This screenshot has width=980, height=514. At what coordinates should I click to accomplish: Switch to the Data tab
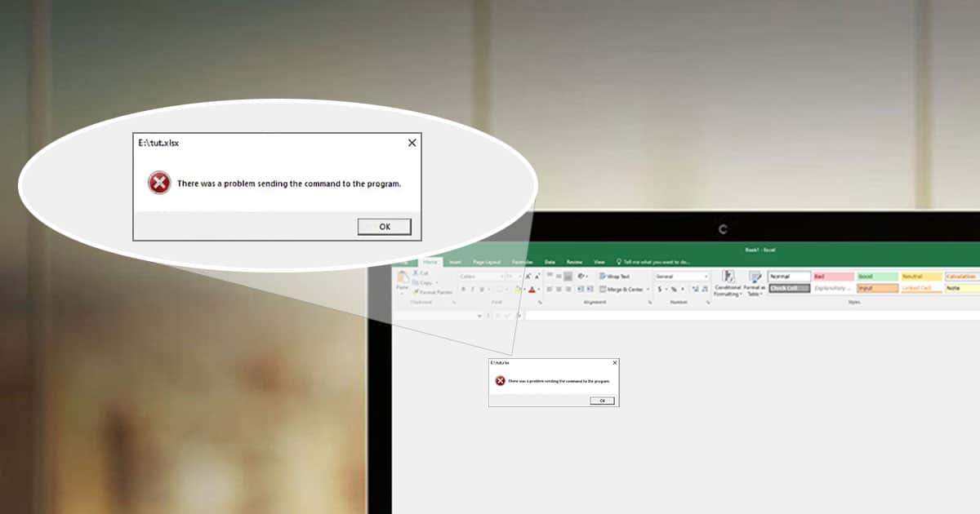click(x=550, y=262)
